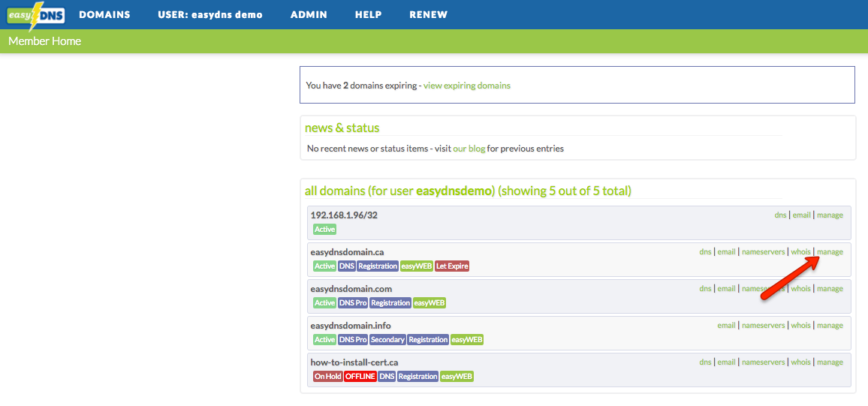
Task: Open dns for how-to-install-cert.ca
Action: click(x=705, y=362)
